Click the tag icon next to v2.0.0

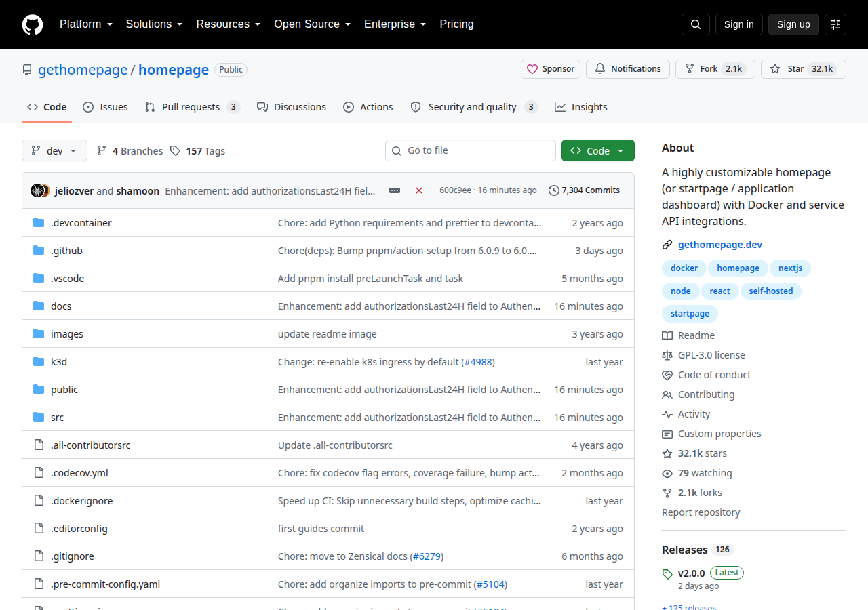click(667, 574)
